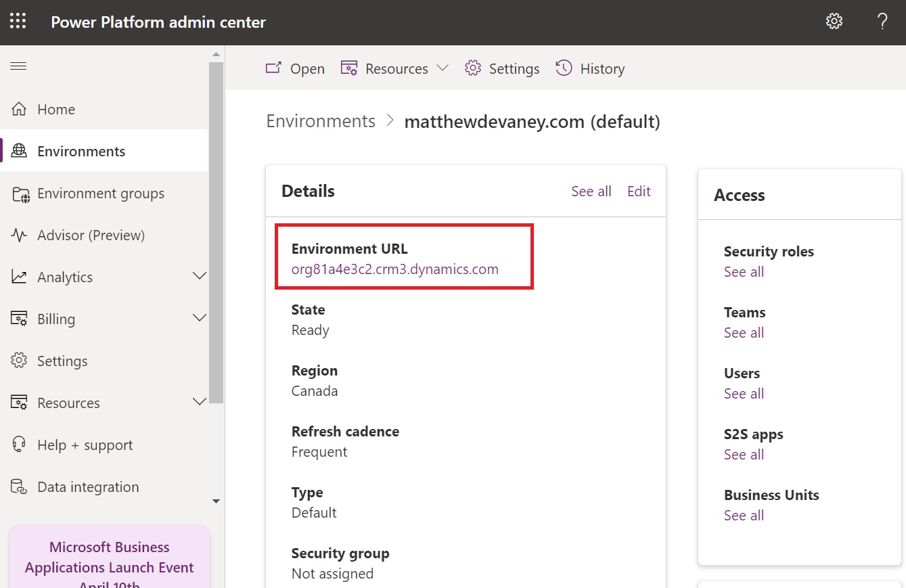Open the app launcher waffle icon
906x588 pixels.
click(x=18, y=21)
